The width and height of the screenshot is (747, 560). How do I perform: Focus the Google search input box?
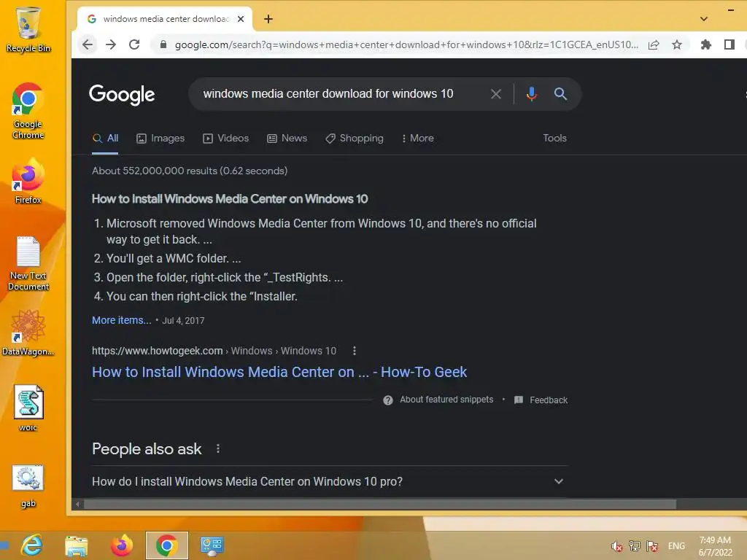[328, 94]
